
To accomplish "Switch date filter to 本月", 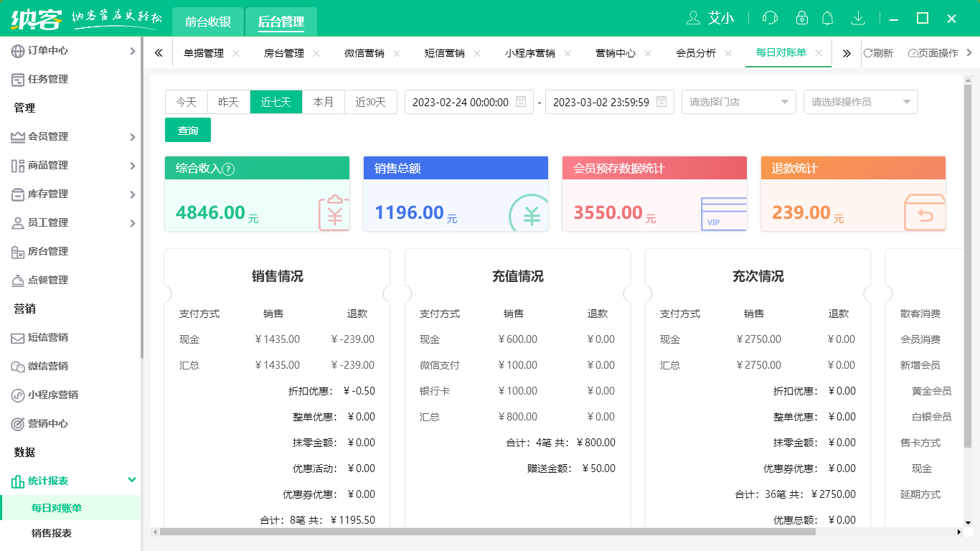I will [324, 102].
